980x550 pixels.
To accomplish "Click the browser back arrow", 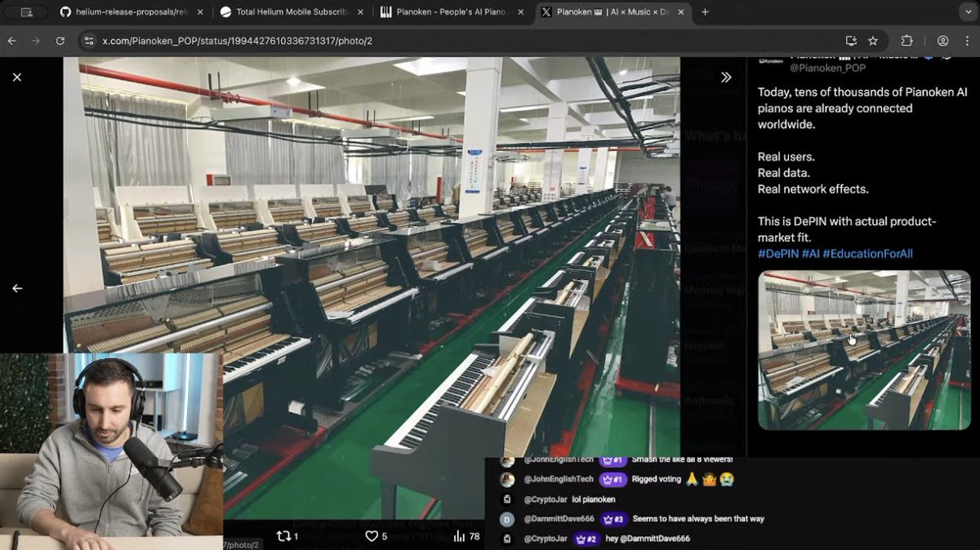I will [x=11, y=40].
